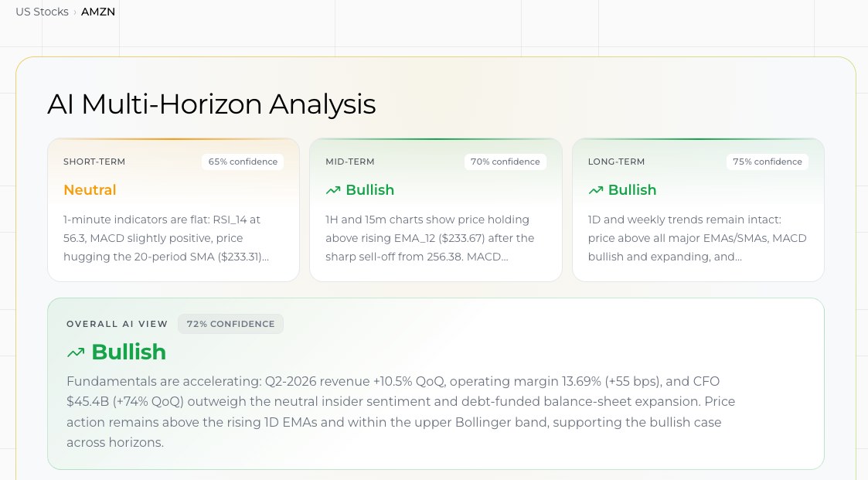Expand the truncated Short-Term description text
This screenshot has width=868, height=480.
point(166,238)
